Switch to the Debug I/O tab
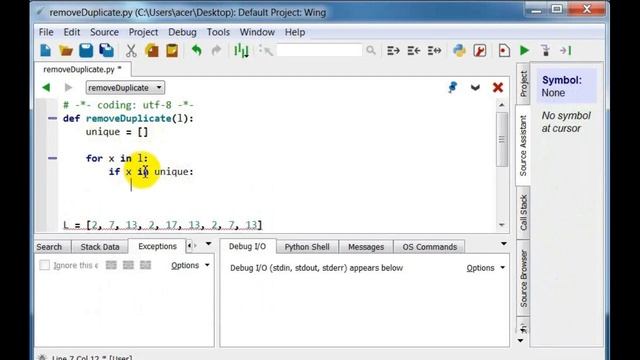Screen dimensions: 640x360 247,247
